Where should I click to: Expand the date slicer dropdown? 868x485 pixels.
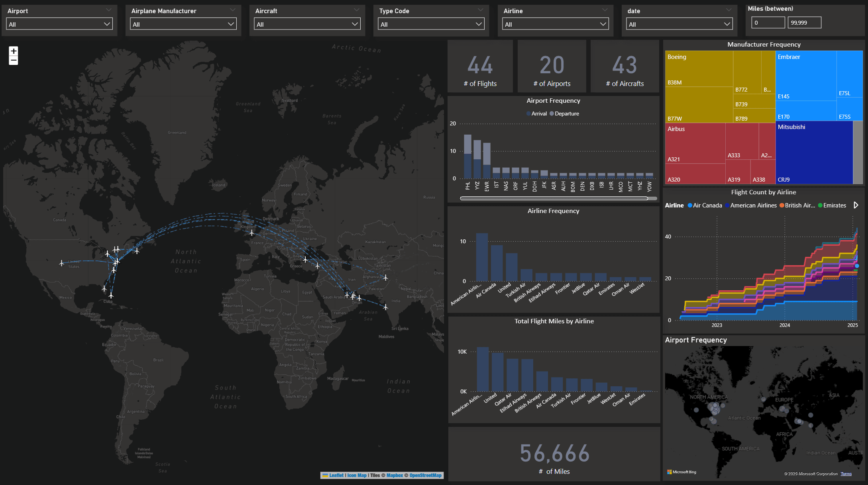(728, 23)
